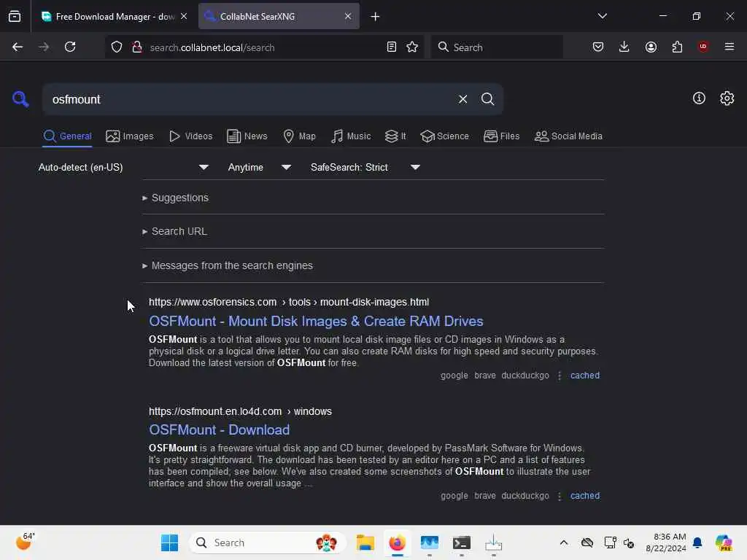The image size is (747, 560).
Task: Open language Auto-detect (en-US) dropdown
Action: (123, 167)
